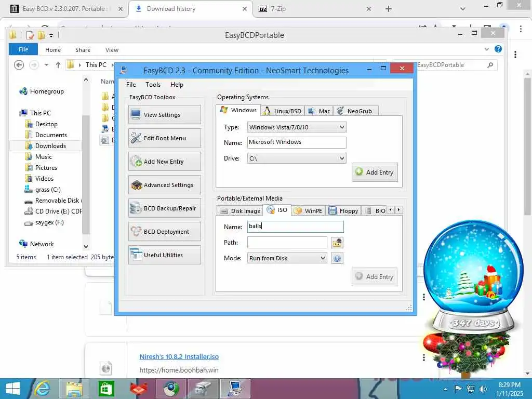Open BCD Backup/Repair section
The height and width of the screenshot is (399, 532).
coord(165,208)
